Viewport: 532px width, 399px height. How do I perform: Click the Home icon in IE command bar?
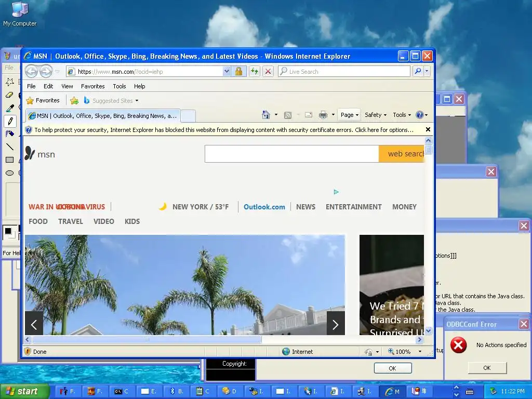pyautogui.click(x=266, y=115)
